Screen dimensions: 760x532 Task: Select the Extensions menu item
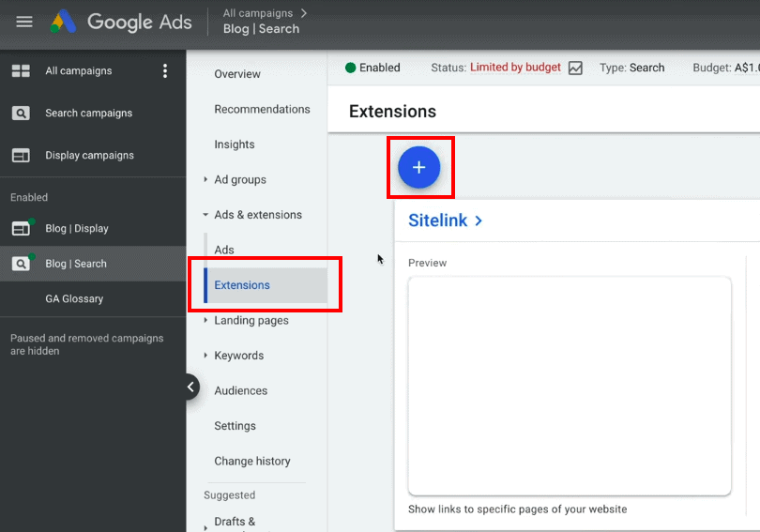click(266, 285)
